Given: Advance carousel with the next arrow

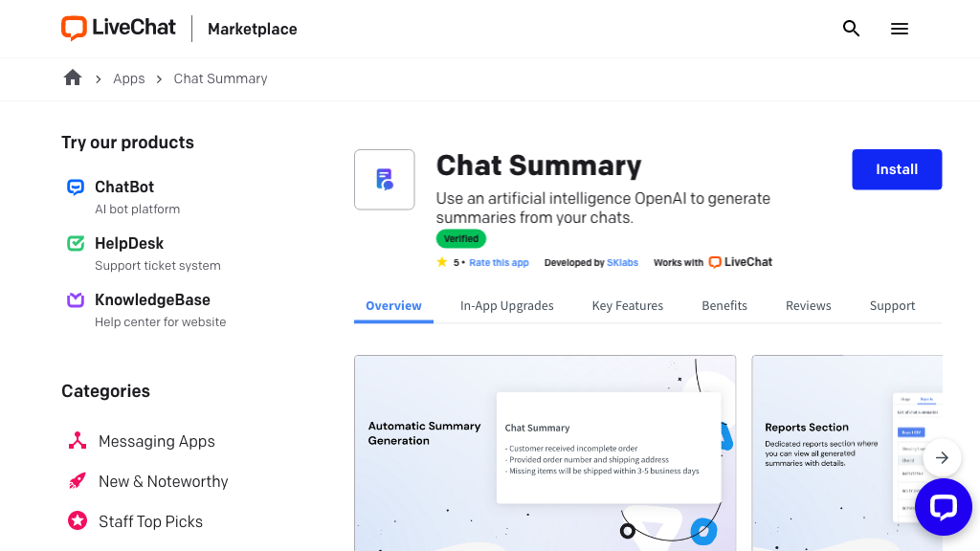Looking at the screenshot, I should (x=942, y=457).
